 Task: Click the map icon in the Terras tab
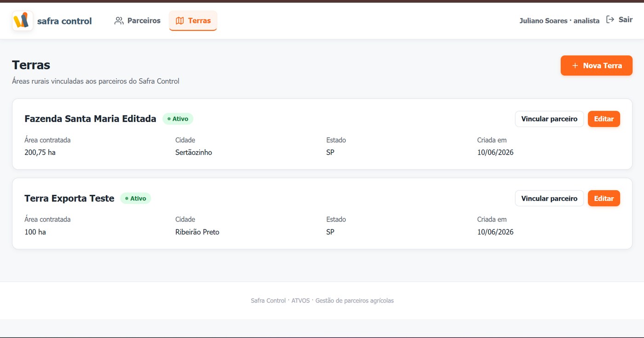180,21
